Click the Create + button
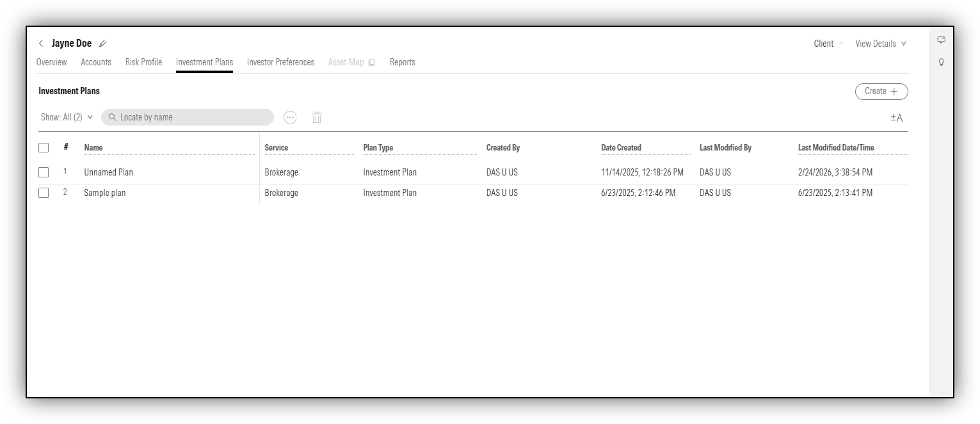The width and height of the screenshot is (980, 424). (x=881, y=91)
